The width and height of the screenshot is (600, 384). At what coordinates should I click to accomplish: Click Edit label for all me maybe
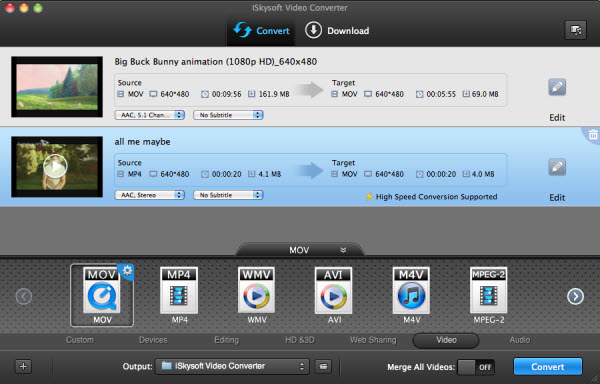pyautogui.click(x=557, y=197)
